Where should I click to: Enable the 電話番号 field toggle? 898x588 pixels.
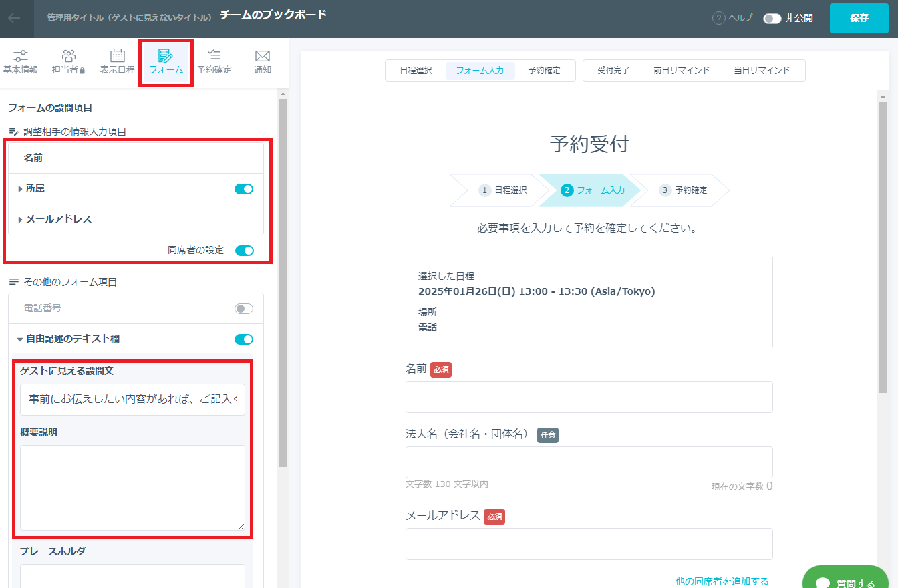[x=244, y=309]
